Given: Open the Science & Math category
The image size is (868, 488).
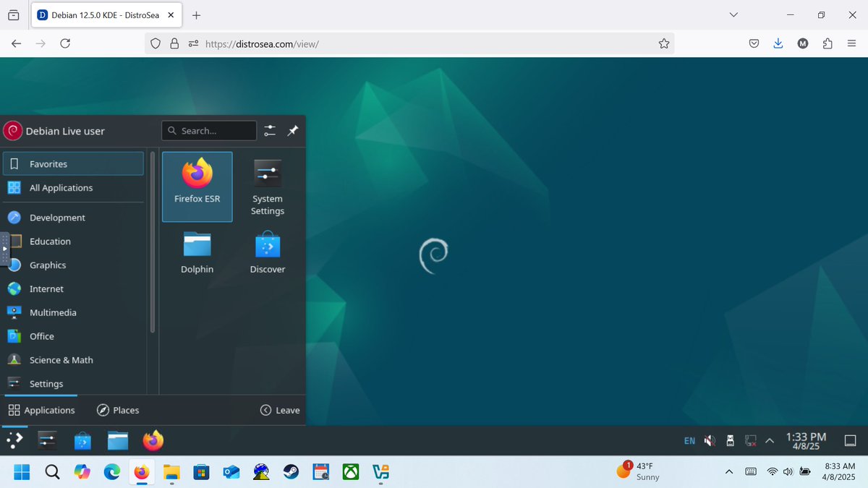Looking at the screenshot, I should pos(74,360).
